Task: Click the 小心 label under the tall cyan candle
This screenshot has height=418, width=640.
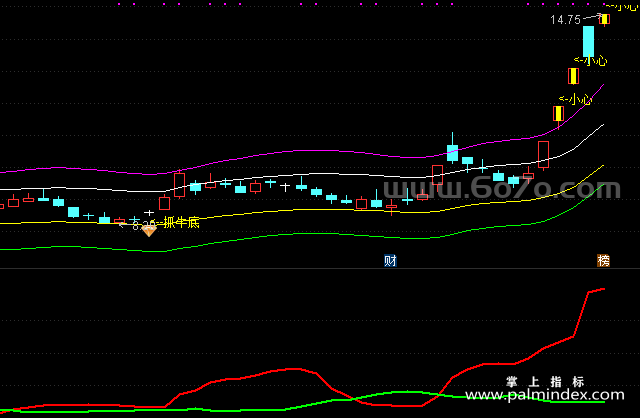Action: [591, 61]
